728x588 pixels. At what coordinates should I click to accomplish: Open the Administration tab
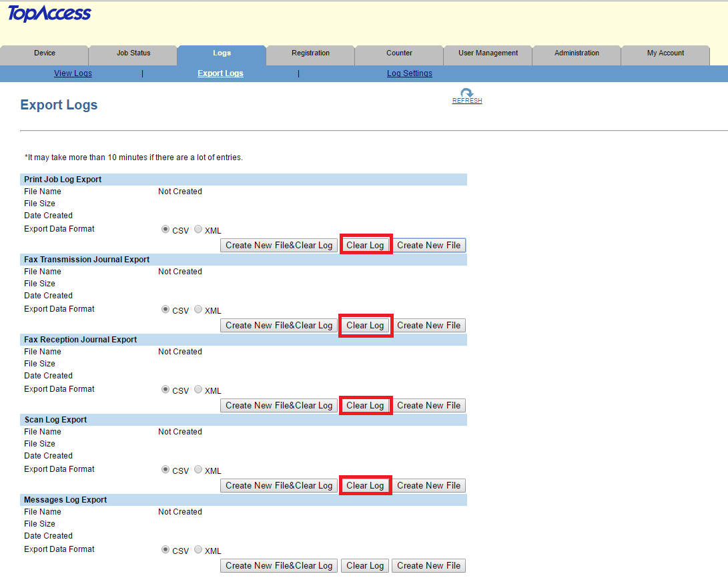[x=577, y=53]
